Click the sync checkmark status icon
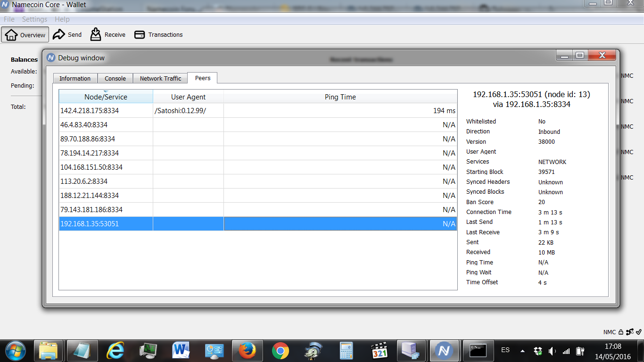644x362 pixels. [638, 332]
